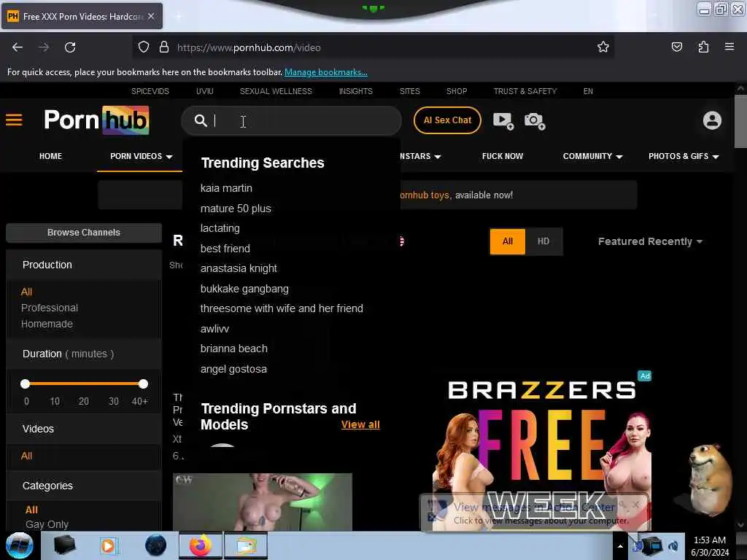Click the Manage bookmarks link
The height and width of the screenshot is (560, 747).
click(x=326, y=72)
